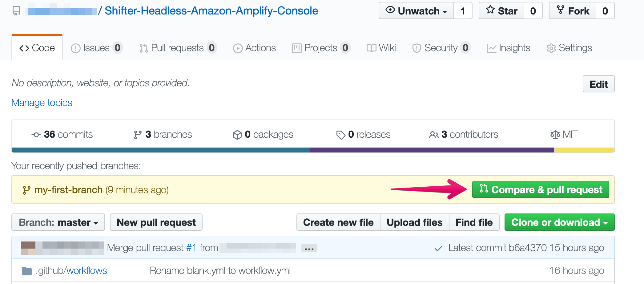Open the 0 packages link
Viewport: 644px width, 284px height.
pyautogui.click(x=263, y=135)
